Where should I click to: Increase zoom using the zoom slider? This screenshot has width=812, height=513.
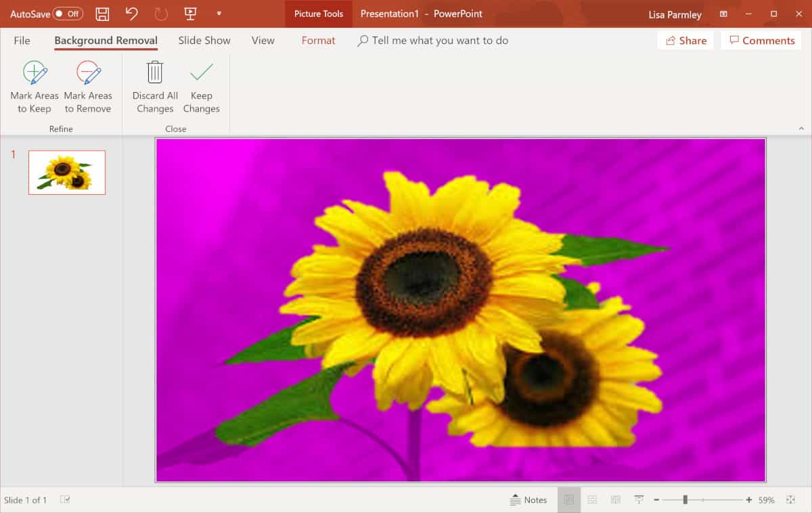(x=750, y=499)
